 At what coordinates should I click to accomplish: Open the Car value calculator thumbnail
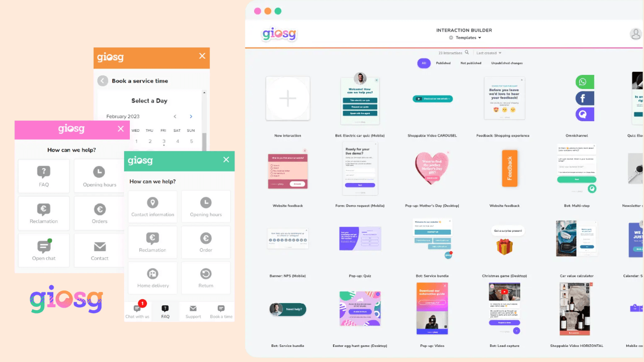[x=577, y=238]
